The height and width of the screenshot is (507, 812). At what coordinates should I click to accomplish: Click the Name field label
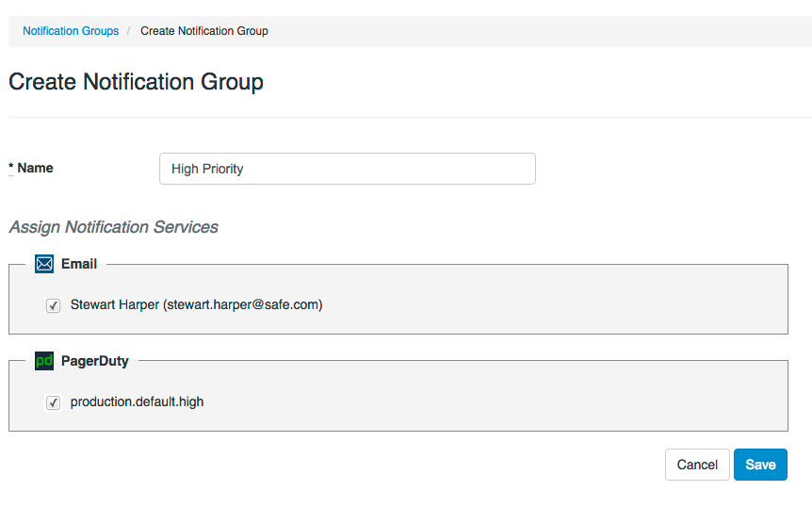coord(35,168)
